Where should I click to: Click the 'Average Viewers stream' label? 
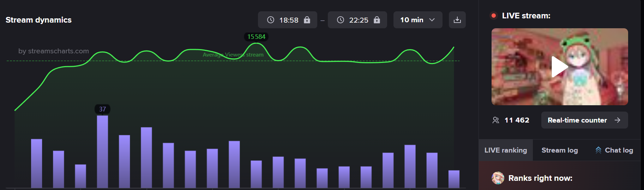click(233, 55)
